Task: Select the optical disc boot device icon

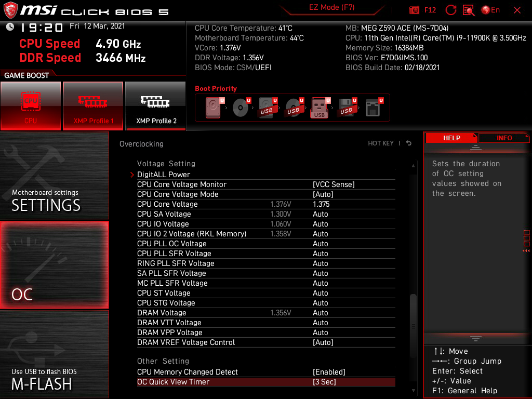Action: 241,108
